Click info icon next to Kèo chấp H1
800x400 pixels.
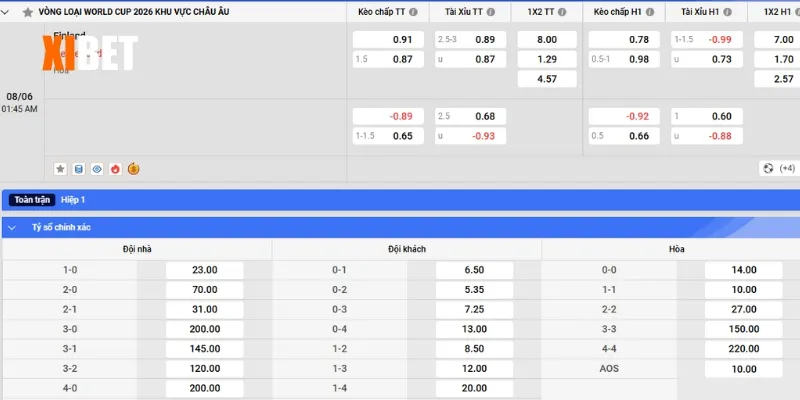[649, 12]
